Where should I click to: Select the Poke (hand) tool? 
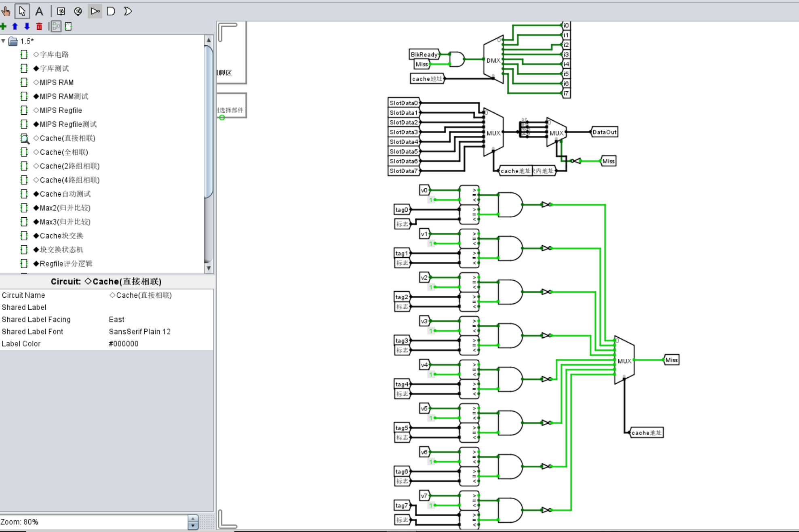(x=6, y=11)
